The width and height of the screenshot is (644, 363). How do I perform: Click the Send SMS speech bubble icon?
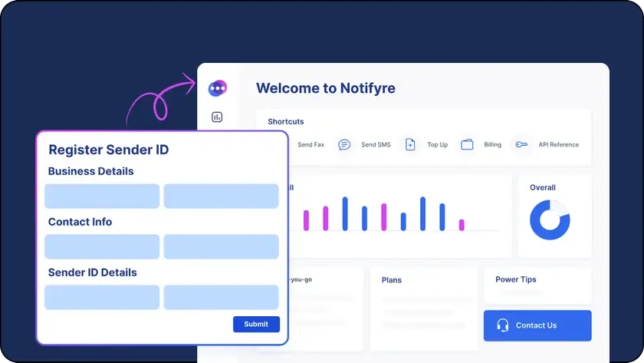(344, 145)
